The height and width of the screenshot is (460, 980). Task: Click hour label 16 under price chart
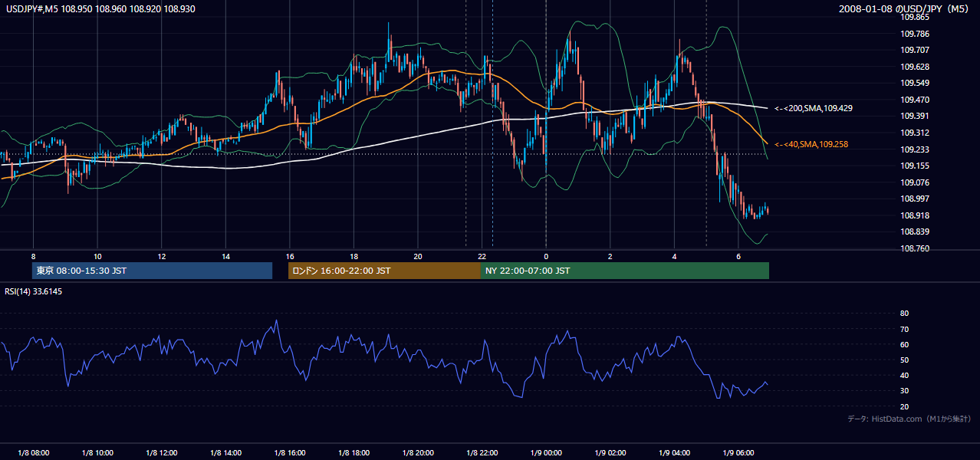290,256
